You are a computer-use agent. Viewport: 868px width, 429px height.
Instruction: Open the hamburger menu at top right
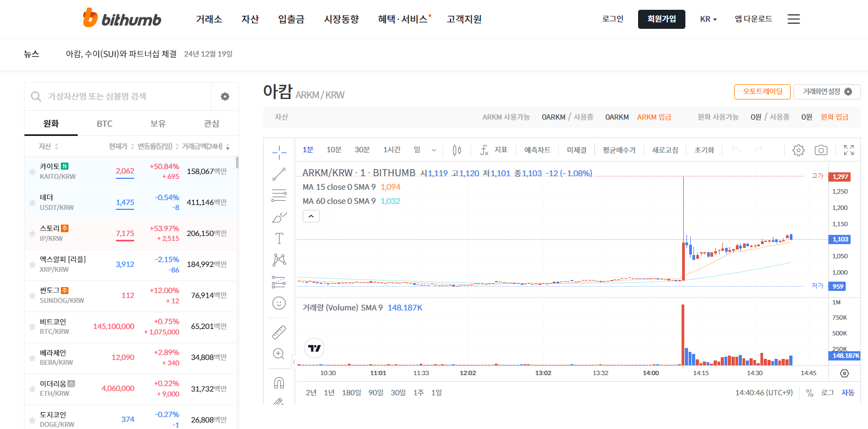coord(794,19)
